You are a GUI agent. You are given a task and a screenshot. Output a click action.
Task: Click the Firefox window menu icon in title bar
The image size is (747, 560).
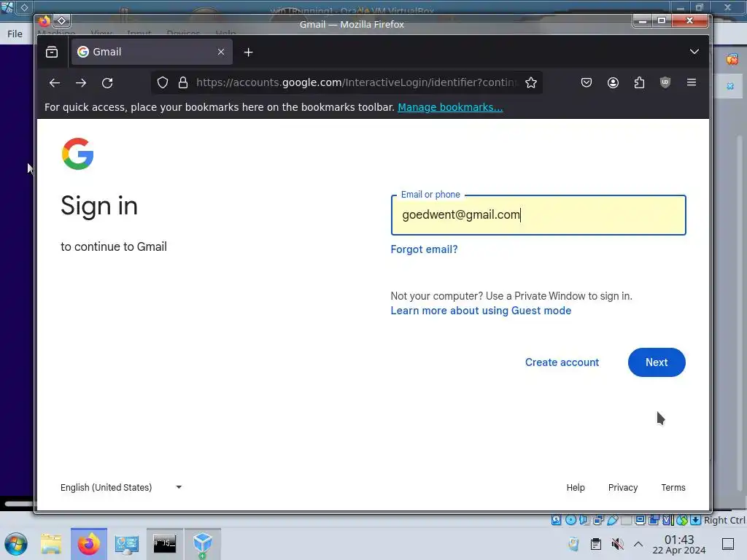(44, 21)
